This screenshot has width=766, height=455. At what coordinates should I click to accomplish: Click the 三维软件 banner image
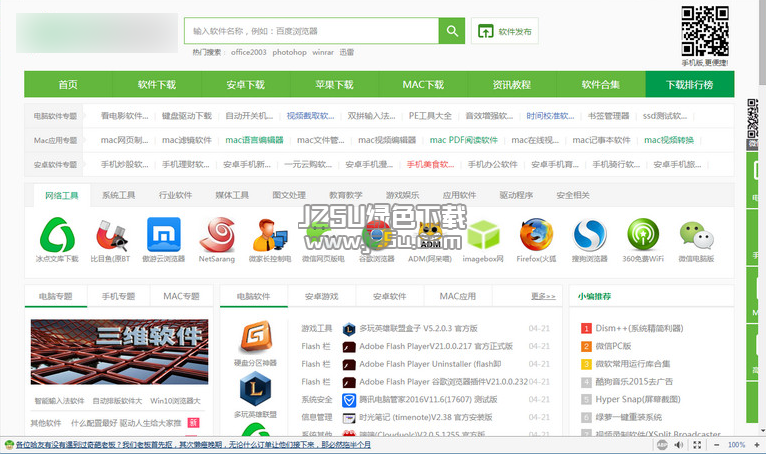[119, 352]
